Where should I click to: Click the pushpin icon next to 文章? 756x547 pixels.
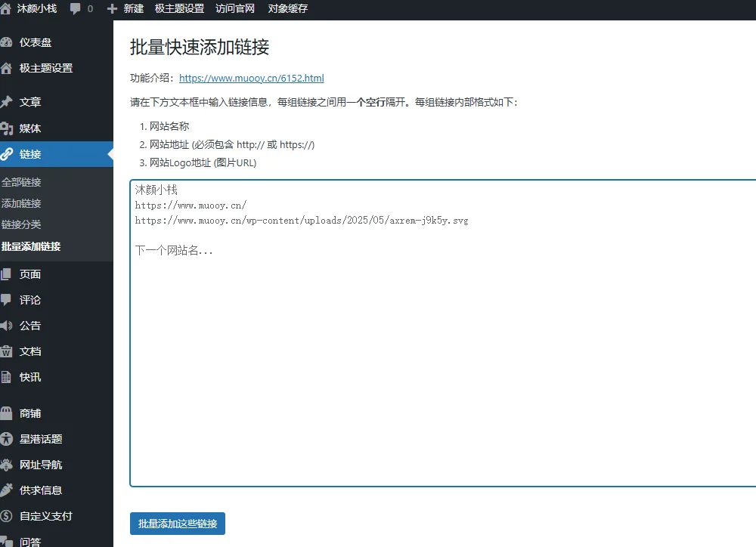[7, 102]
